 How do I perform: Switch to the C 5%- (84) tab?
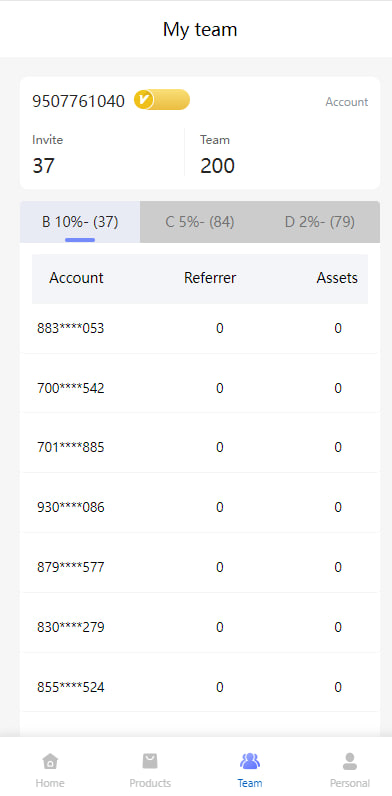click(200, 222)
